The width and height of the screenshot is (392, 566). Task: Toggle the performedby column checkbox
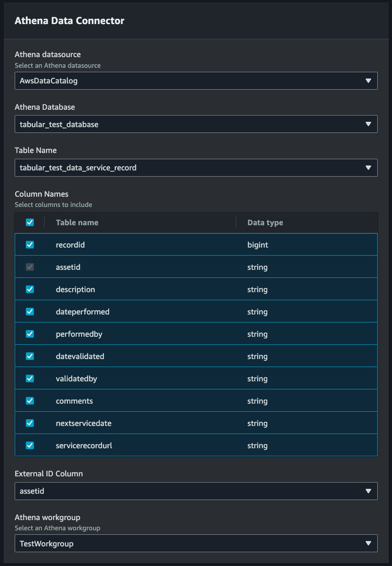pos(29,334)
